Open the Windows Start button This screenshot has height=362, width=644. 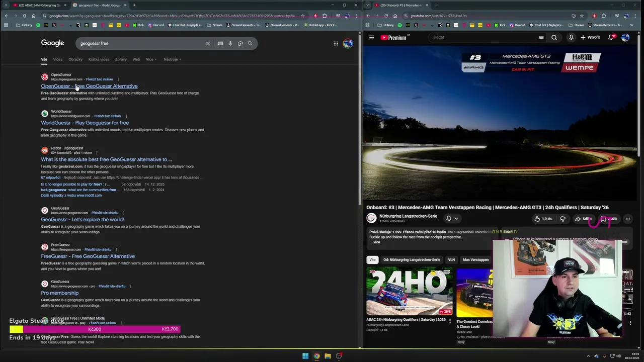click(305, 356)
